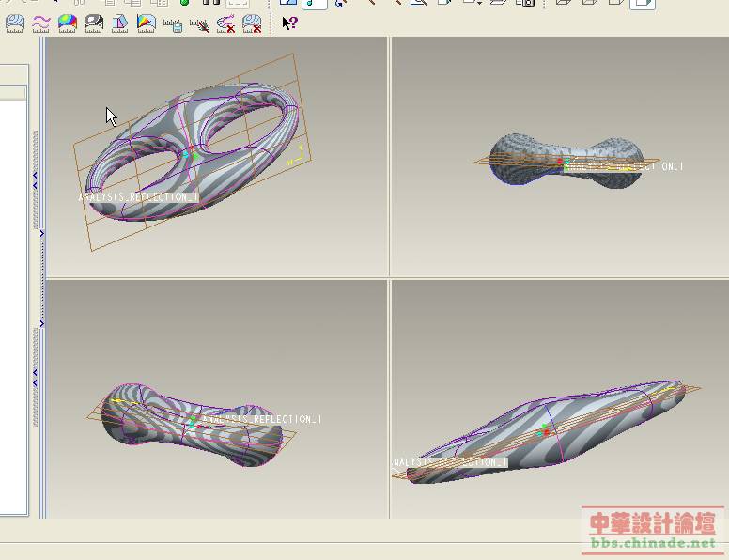Select the rainbow shaded curvature analysis icon
The height and width of the screenshot is (560, 729).
tap(68, 23)
